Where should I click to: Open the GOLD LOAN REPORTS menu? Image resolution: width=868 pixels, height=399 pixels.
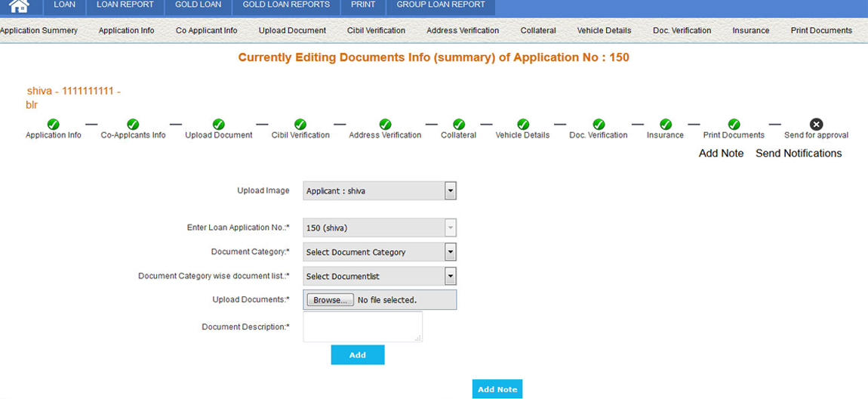tap(286, 5)
